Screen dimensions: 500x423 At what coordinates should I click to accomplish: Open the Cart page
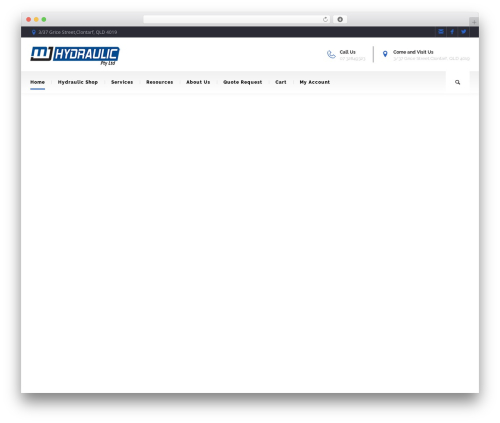coord(281,82)
